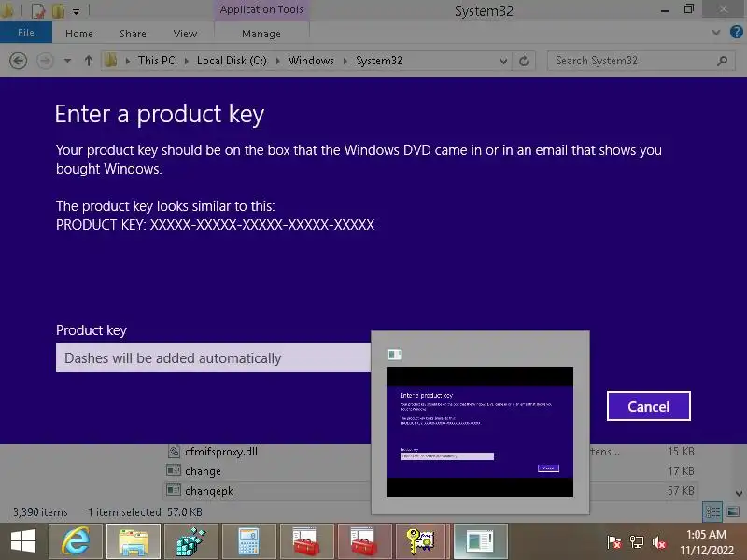Open Internet Explorer from the taskbar
Viewport: 747px width, 560px height.
(x=76, y=541)
